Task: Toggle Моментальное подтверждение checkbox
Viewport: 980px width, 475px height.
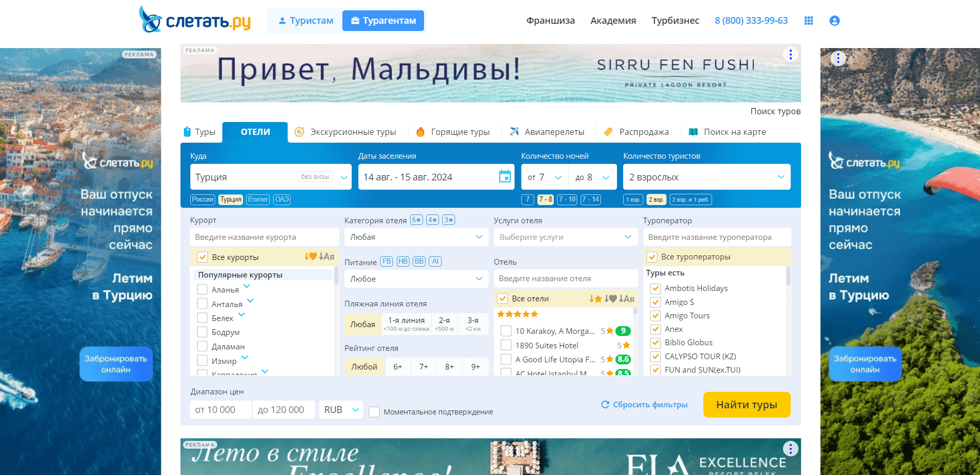Action: coord(374,412)
